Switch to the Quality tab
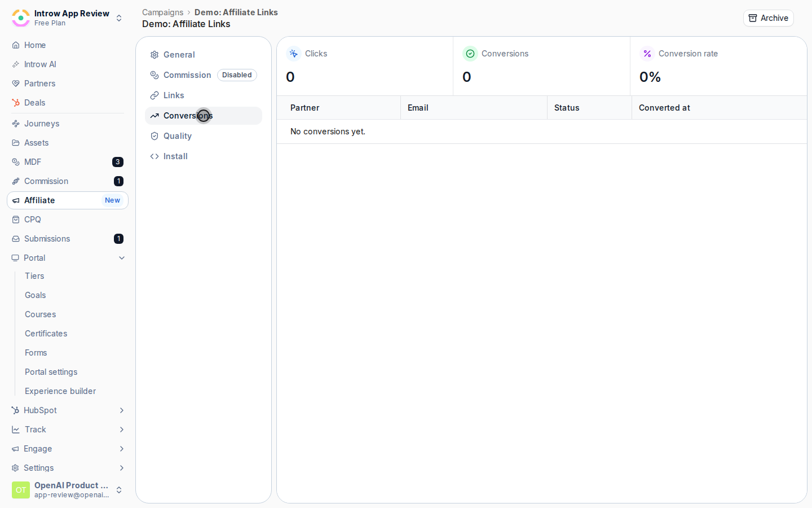Screen dimensions: 812x508 click(x=204, y=136)
